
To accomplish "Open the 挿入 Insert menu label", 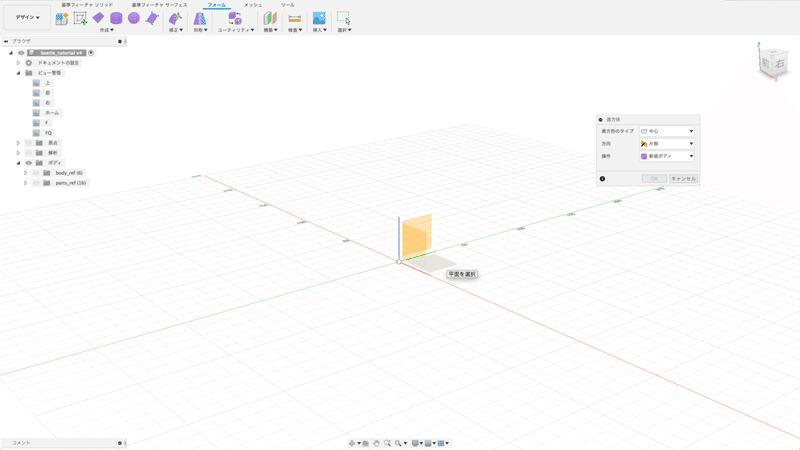I will 319,30.
